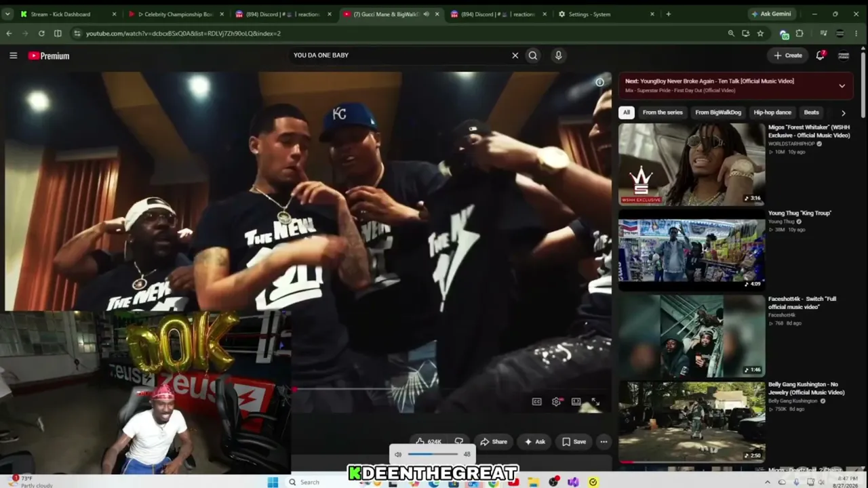Show video info card icon
868x488 pixels.
click(x=599, y=83)
